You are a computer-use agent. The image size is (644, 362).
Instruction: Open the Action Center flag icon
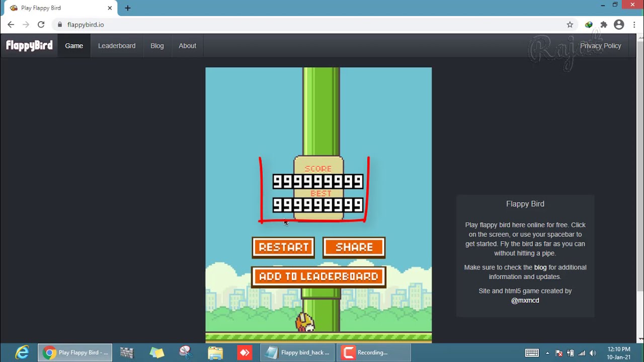click(x=559, y=353)
